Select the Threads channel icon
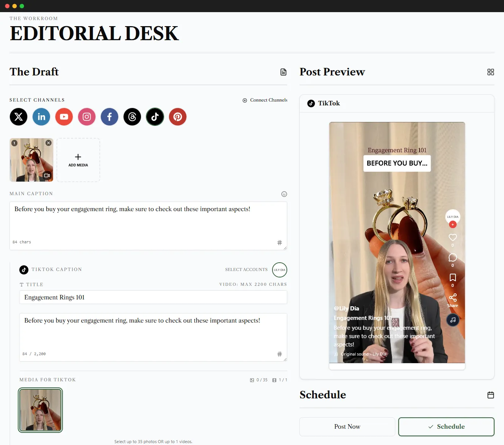 [132, 117]
